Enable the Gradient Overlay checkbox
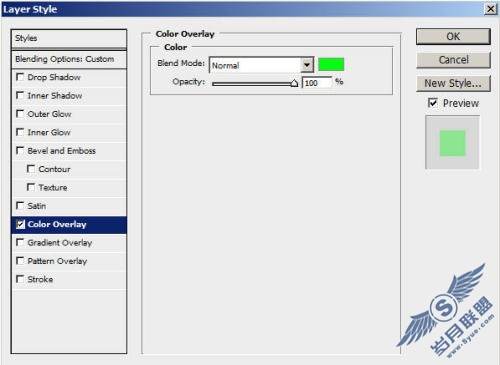500x365 pixels. pyautogui.click(x=20, y=242)
